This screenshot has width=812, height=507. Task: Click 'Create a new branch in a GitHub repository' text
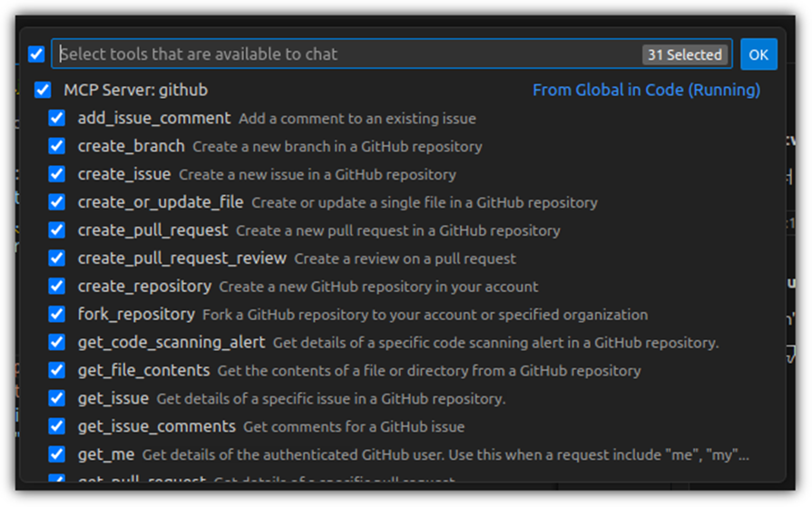(338, 147)
